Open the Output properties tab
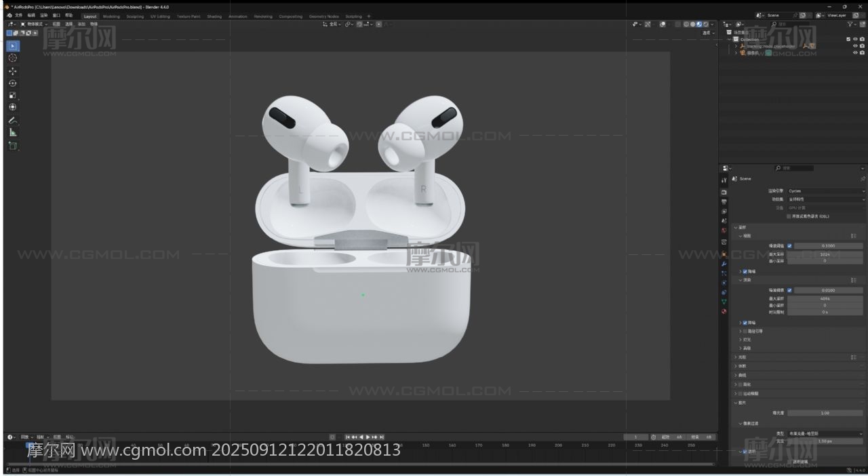 (x=724, y=201)
